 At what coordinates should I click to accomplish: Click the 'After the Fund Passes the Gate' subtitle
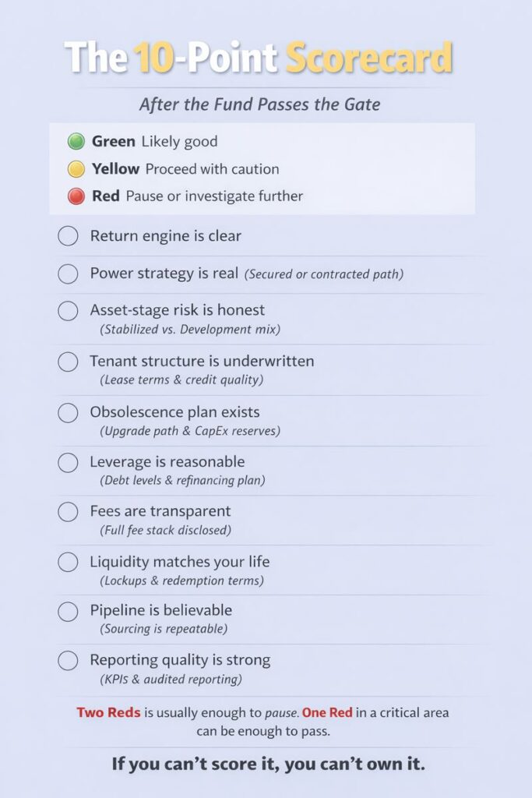(259, 104)
